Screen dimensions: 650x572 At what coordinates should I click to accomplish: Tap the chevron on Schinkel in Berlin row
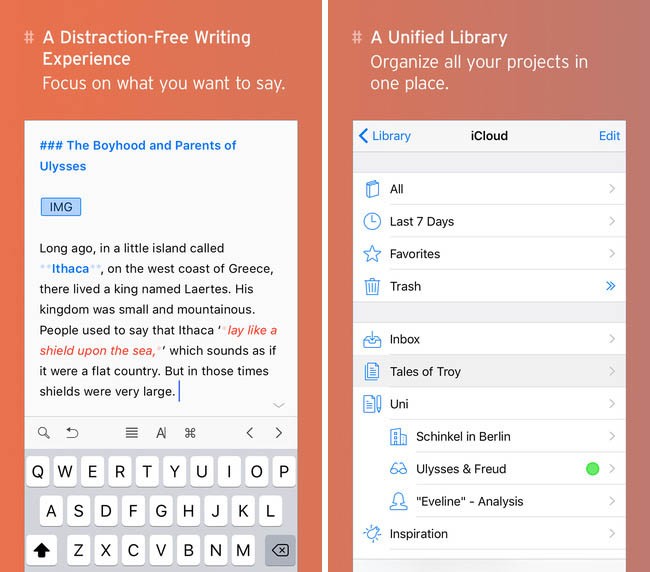612,436
